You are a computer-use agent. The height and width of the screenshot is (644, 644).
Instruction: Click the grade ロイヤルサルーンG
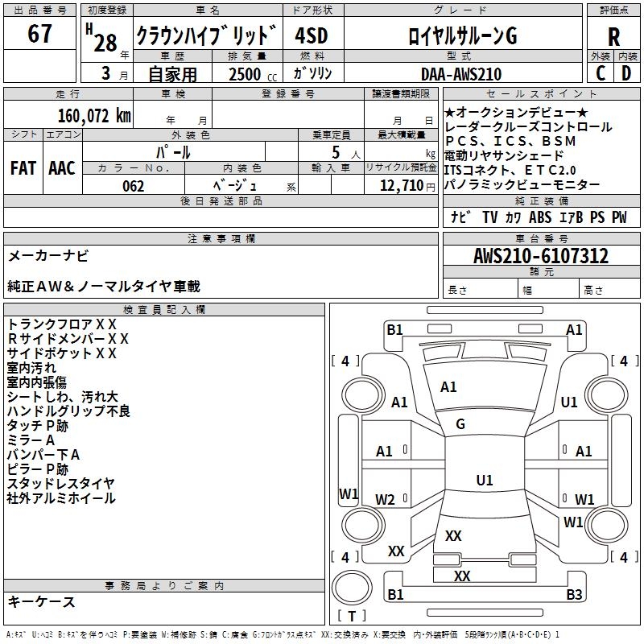(460, 36)
